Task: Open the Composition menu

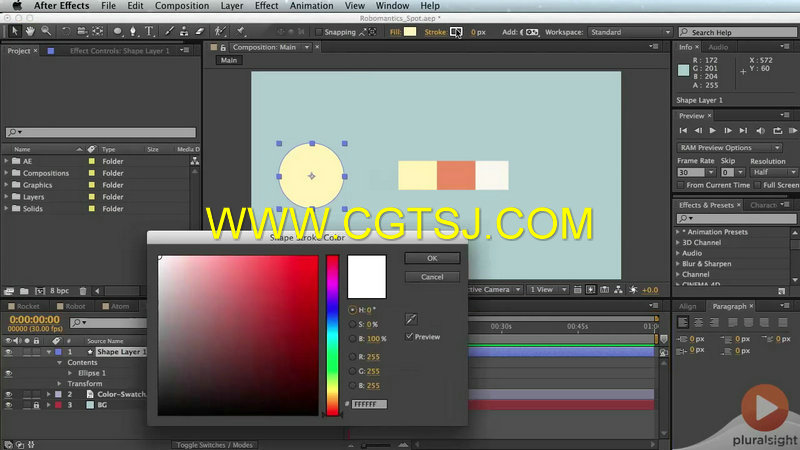Action: click(x=182, y=6)
